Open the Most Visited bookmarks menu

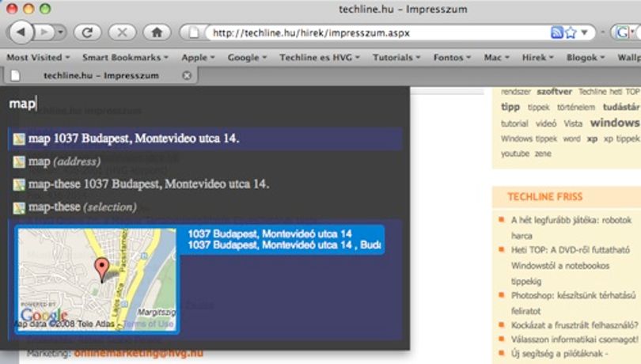pos(38,57)
